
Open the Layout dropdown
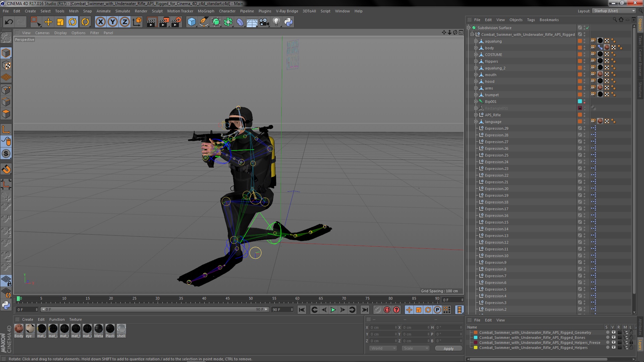(614, 11)
